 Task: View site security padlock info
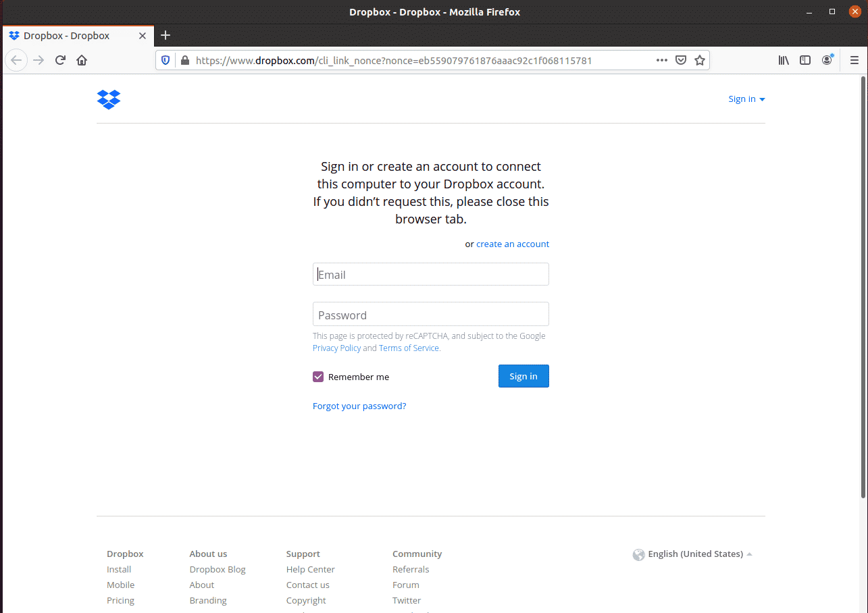[184, 60]
